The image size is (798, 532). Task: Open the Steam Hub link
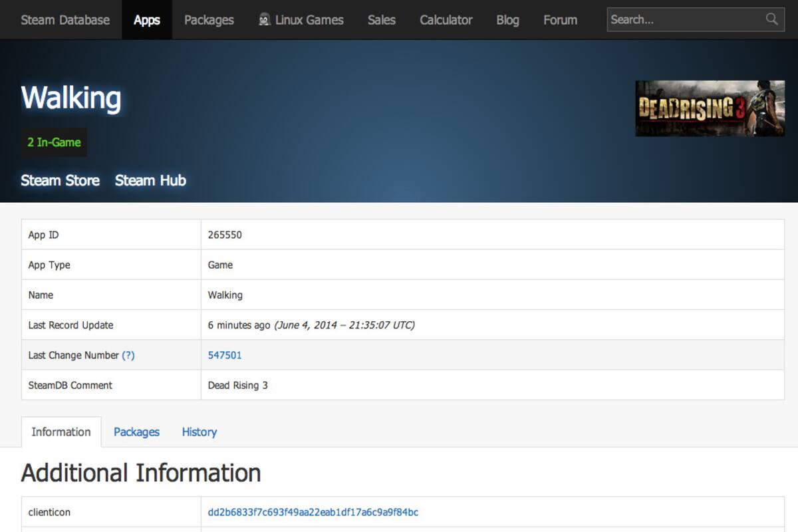[150, 180]
